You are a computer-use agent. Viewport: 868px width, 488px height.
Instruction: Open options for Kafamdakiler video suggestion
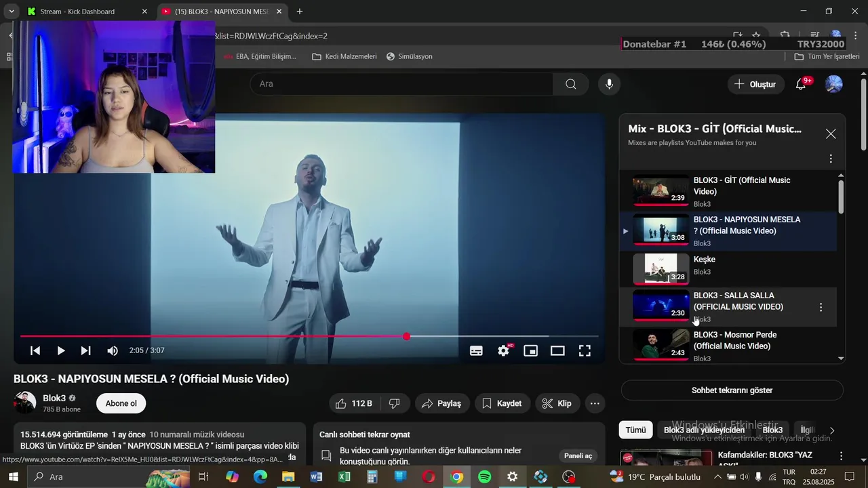click(x=841, y=456)
